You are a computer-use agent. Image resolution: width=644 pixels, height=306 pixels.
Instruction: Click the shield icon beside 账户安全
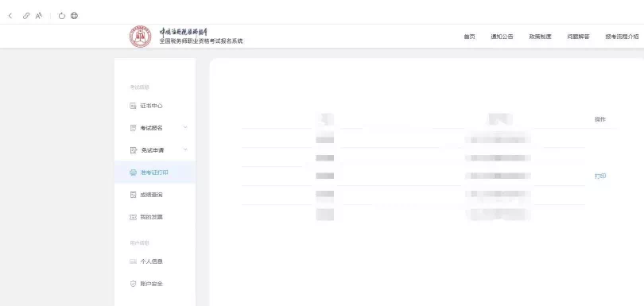click(133, 284)
